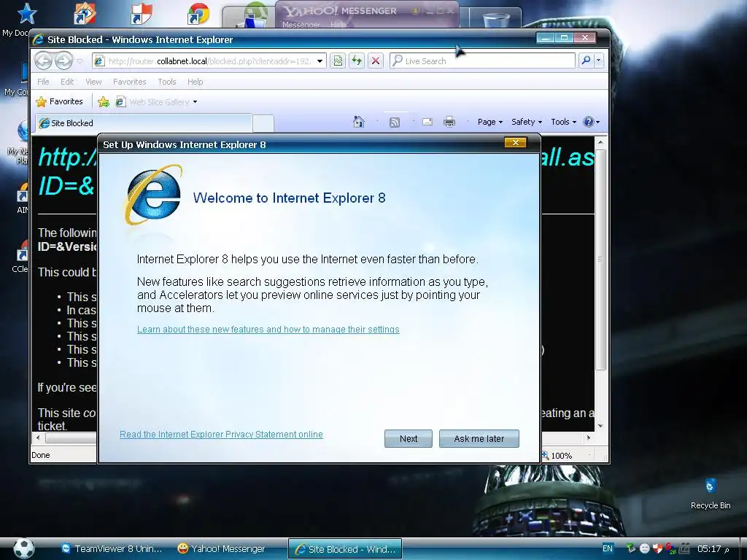The height and width of the screenshot is (560, 747).
Task: Open the recent pages dropdown arrow
Action: pos(80,61)
